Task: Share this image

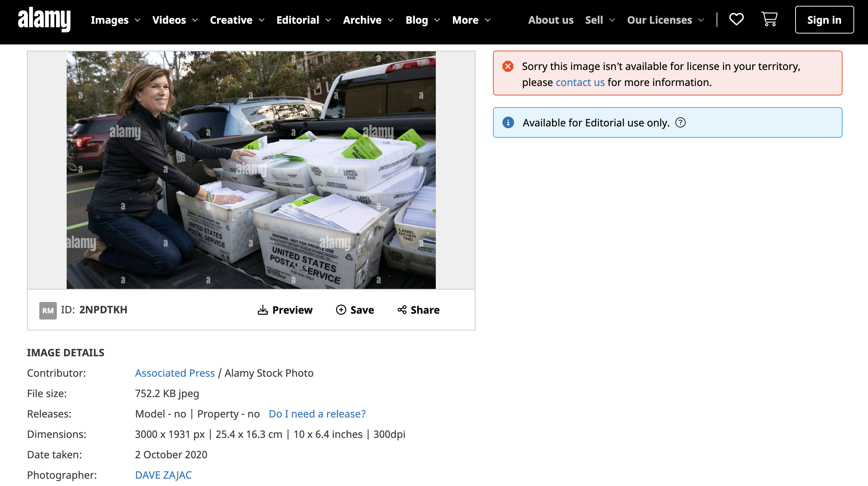Action: (x=418, y=310)
